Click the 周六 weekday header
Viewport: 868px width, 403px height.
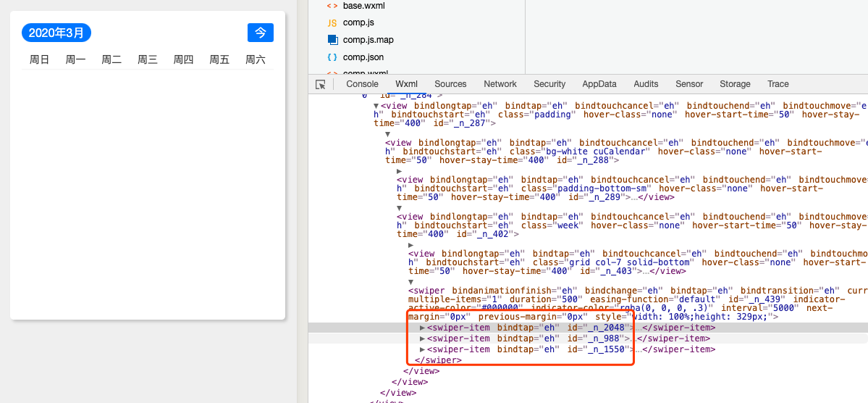tap(256, 59)
